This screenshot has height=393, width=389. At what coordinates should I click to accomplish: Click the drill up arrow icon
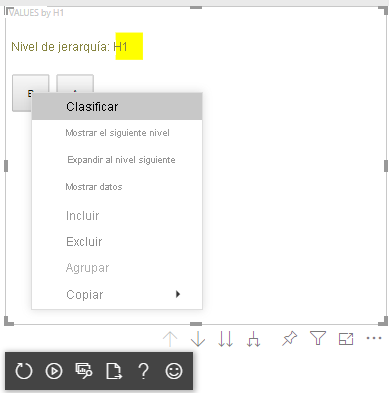click(170, 339)
